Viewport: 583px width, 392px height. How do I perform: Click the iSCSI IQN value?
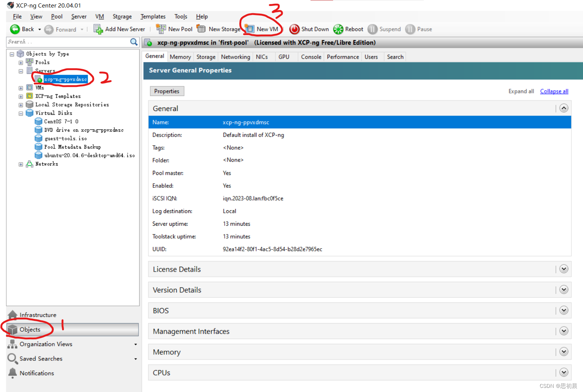pos(253,198)
